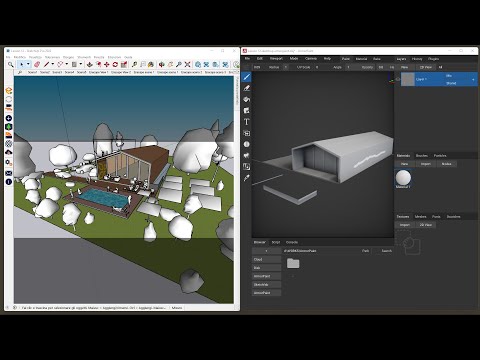Click the Search magnifier icon in SketchUp toolbar
This screenshot has height=360, width=480.
coord(11,64)
